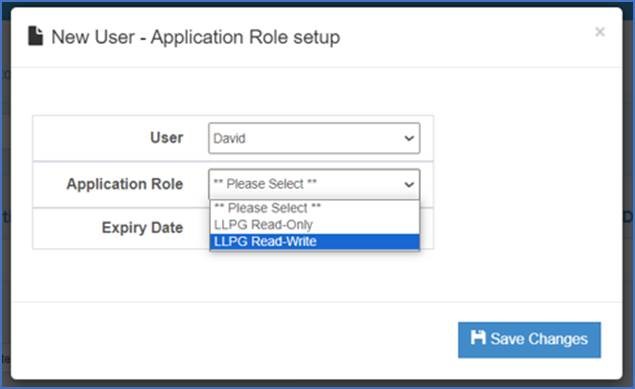Image resolution: width=635 pixels, height=389 pixels.
Task: Click the document icon beside the title
Action: (x=35, y=36)
